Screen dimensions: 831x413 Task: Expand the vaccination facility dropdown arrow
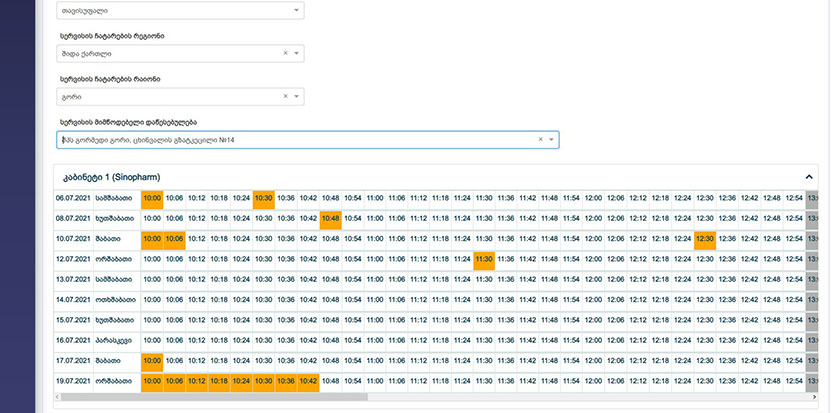click(551, 140)
